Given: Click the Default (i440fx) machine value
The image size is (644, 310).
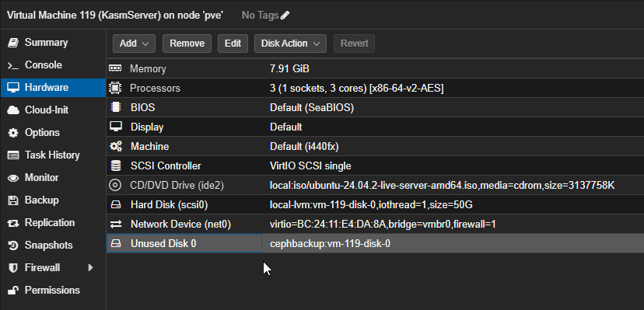Looking at the screenshot, I should [x=304, y=147].
